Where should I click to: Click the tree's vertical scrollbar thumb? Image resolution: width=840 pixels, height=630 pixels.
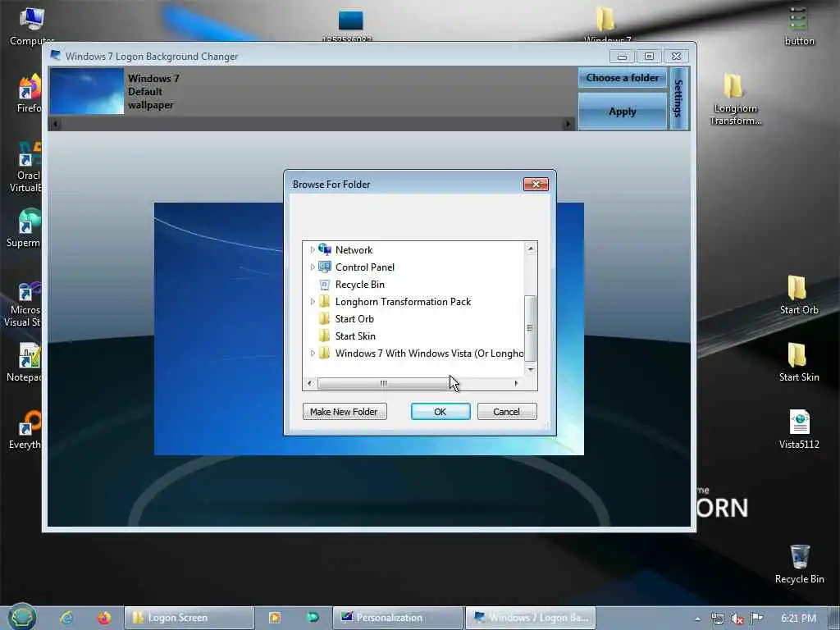click(531, 328)
